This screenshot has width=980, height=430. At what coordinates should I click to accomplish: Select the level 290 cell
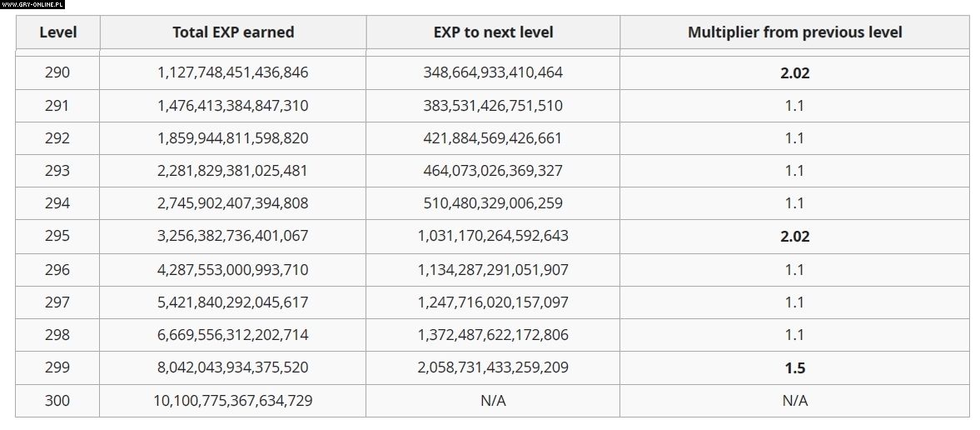pos(57,72)
